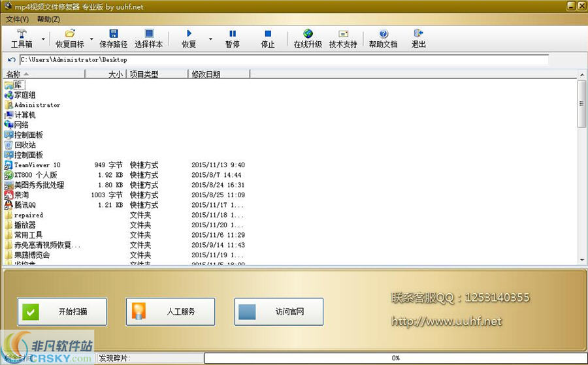588x365 pixels.
Task: Click the path field showing C:\Users\Administrator\Desktop
Action: [284, 59]
